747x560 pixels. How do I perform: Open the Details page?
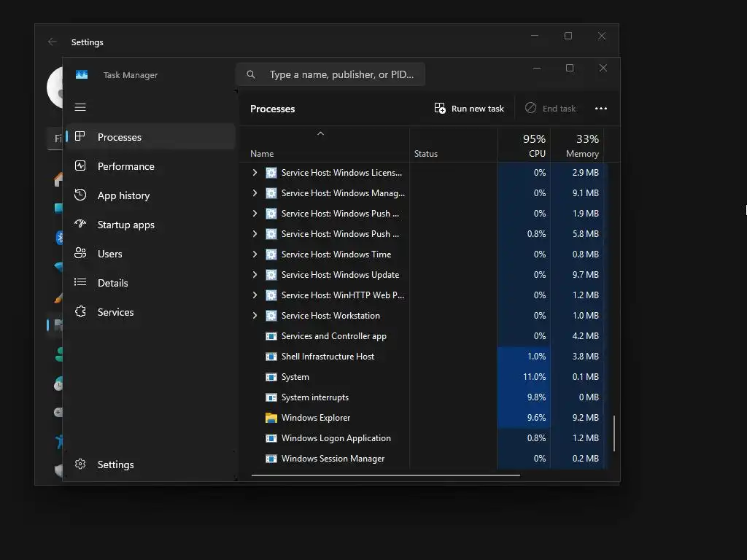(x=150, y=283)
